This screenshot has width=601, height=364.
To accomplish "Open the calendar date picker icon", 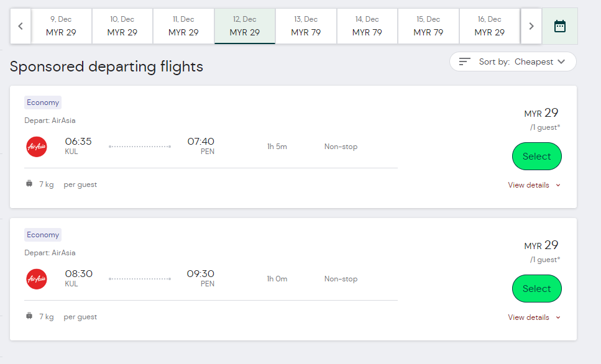I will point(560,26).
